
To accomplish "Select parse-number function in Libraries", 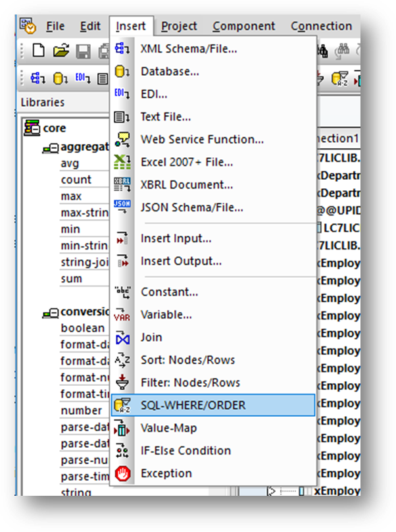I will [x=85, y=460].
